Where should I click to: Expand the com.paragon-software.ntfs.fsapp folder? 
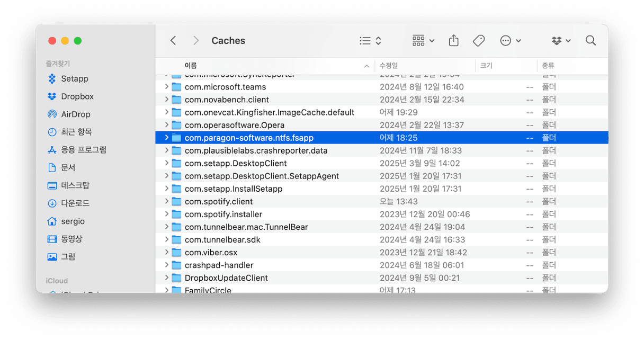click(x=166, y=138)
